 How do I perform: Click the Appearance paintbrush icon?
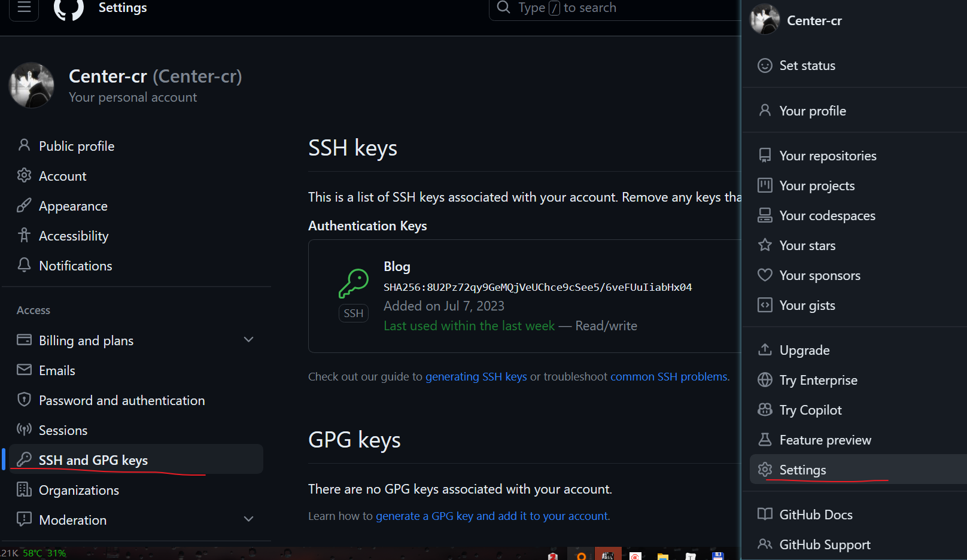(x=24, y=205)
